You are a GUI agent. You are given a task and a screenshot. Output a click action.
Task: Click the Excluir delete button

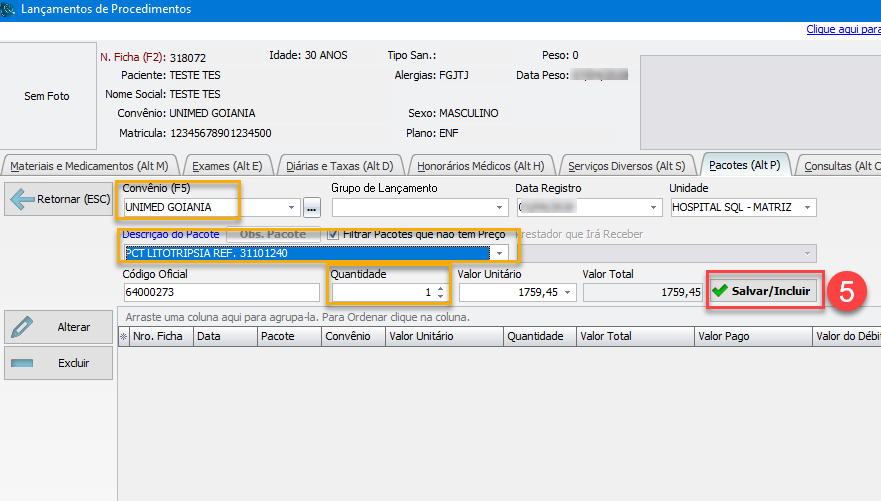coord(58,362)
